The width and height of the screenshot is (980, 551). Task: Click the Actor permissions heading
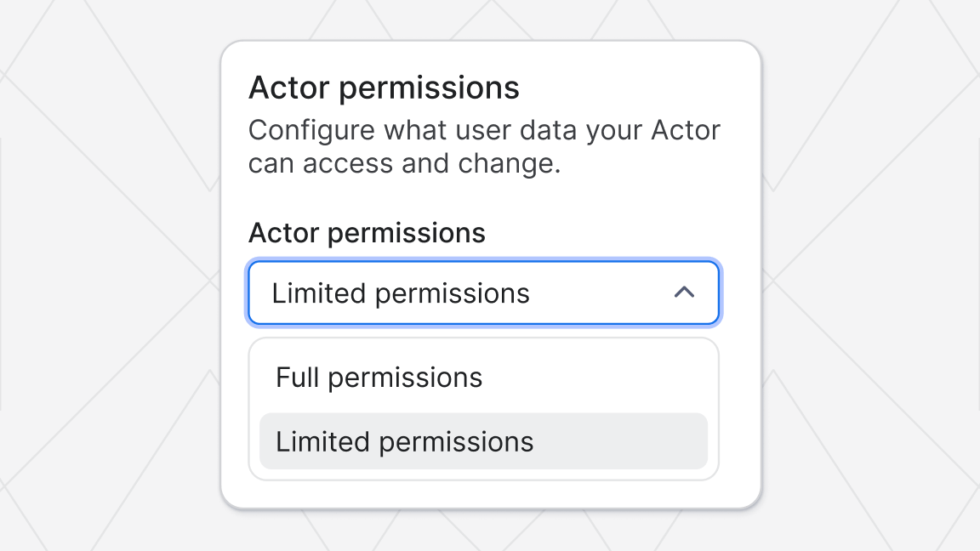(384, 87)
